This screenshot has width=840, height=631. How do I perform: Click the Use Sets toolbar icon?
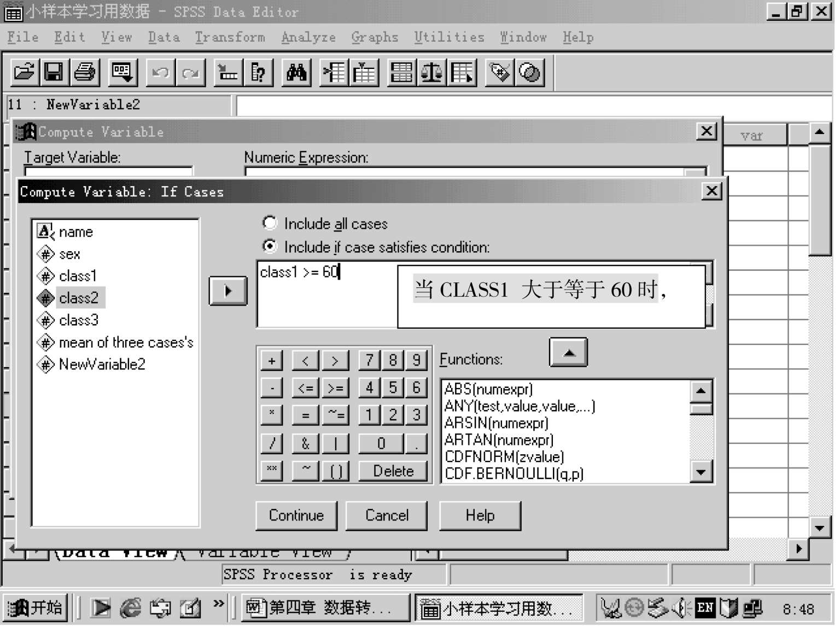pyautogui.click(x=529, y=72)
